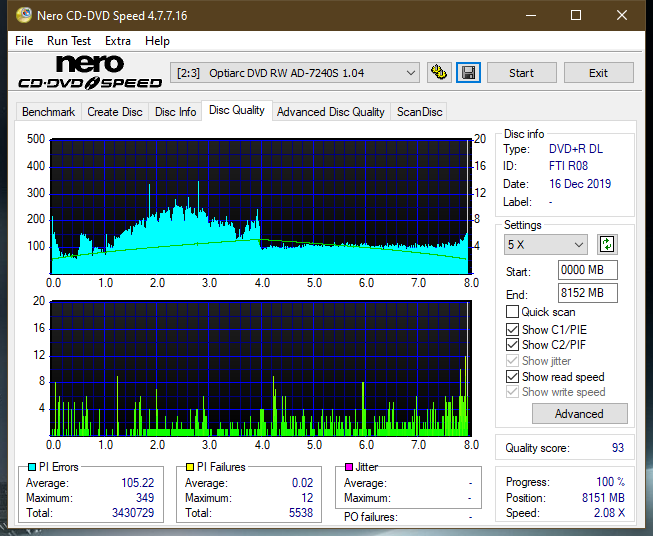Select the Disc Quality tab

tap(237, 110)
